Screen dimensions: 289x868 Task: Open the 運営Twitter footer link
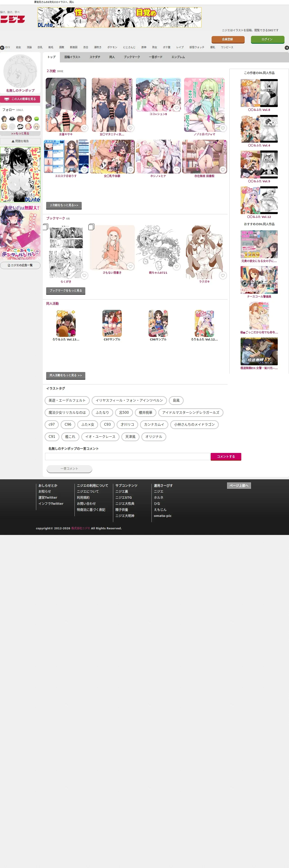click(x=48, y=498)
